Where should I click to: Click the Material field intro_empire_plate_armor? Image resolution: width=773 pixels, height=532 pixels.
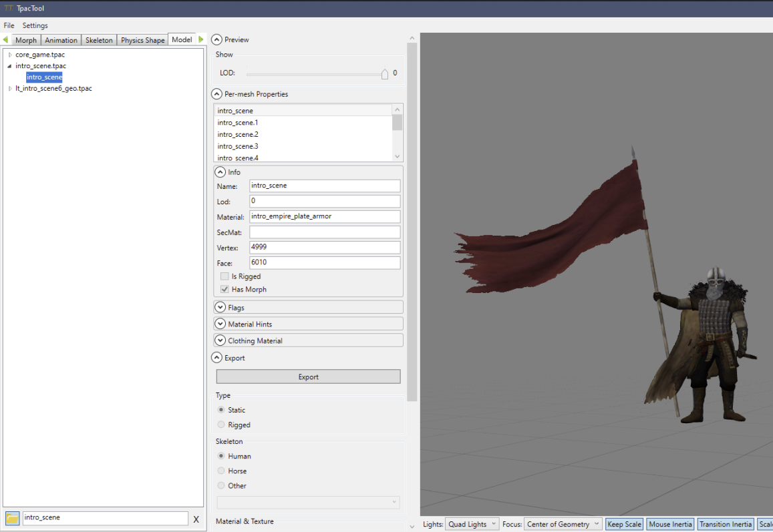(325, 216)
